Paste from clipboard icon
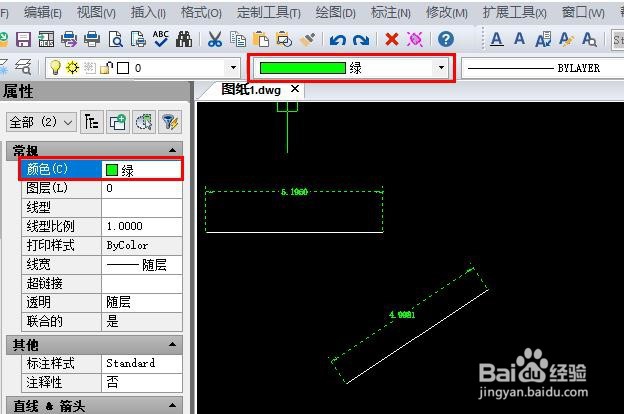The width and height of the screenshot is (624, 414). pos(261,39)
